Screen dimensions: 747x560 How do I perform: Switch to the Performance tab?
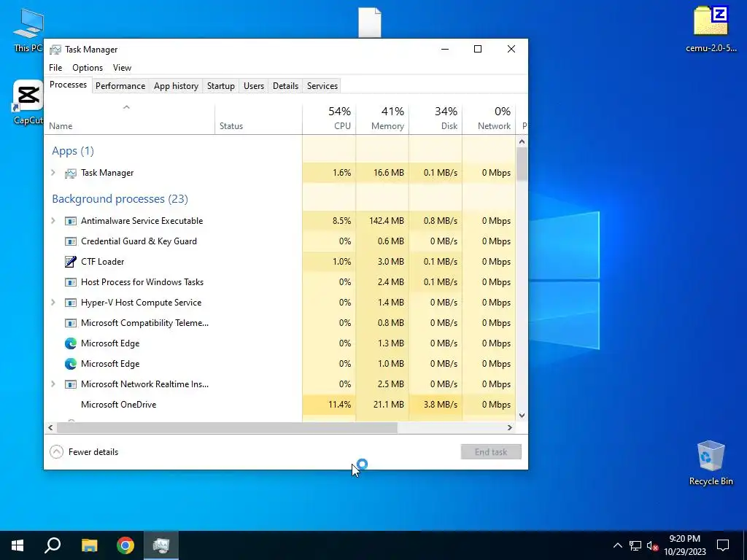click(120, 86)
